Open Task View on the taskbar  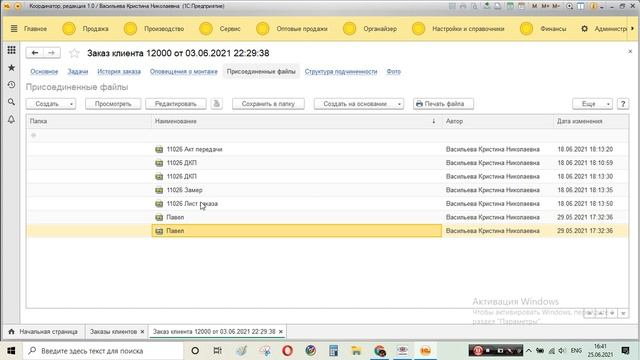coord(218,351)
